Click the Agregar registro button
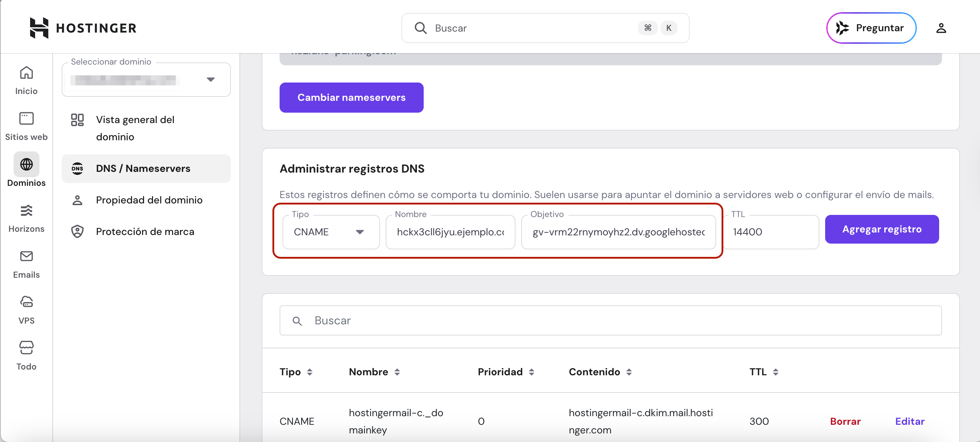Screen dimensions: 980x442 [x=881, y=229]
